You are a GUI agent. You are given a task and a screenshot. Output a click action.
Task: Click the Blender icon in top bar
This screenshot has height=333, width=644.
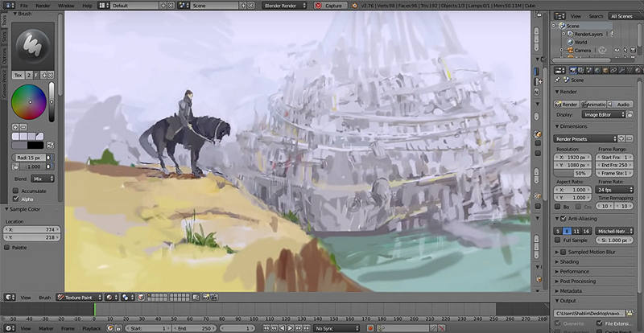click(x=7, y=5)
